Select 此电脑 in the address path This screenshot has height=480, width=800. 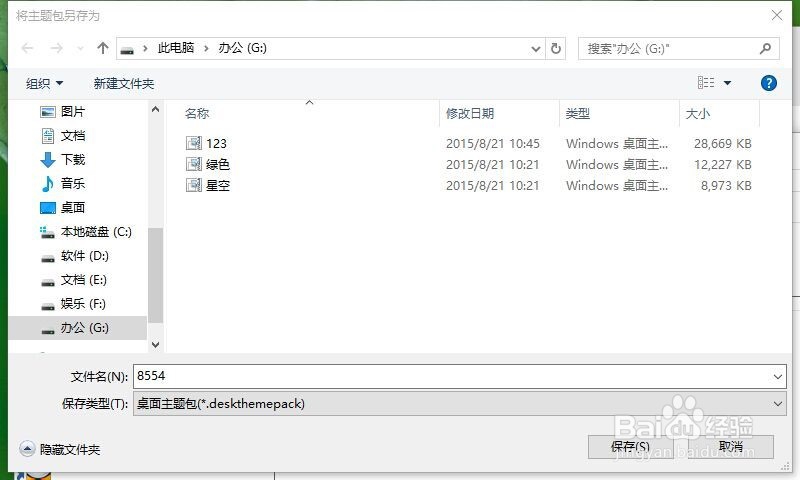point(176,48)
